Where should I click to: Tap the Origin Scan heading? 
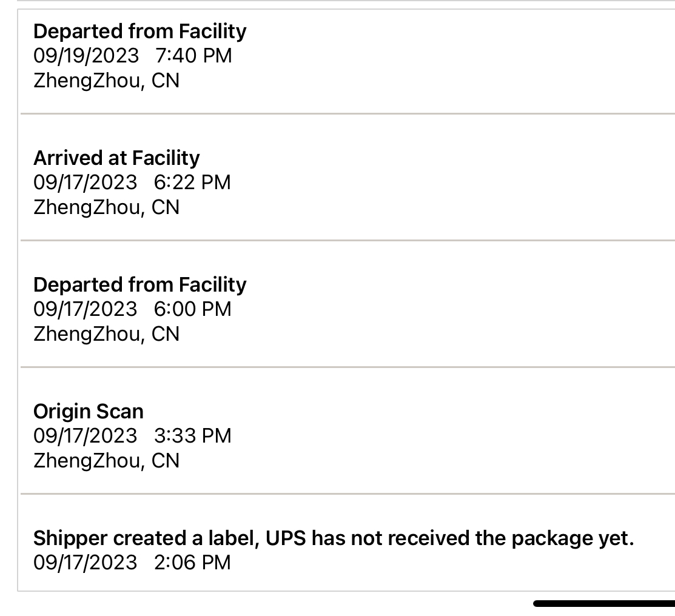click(x=89, y=411)
